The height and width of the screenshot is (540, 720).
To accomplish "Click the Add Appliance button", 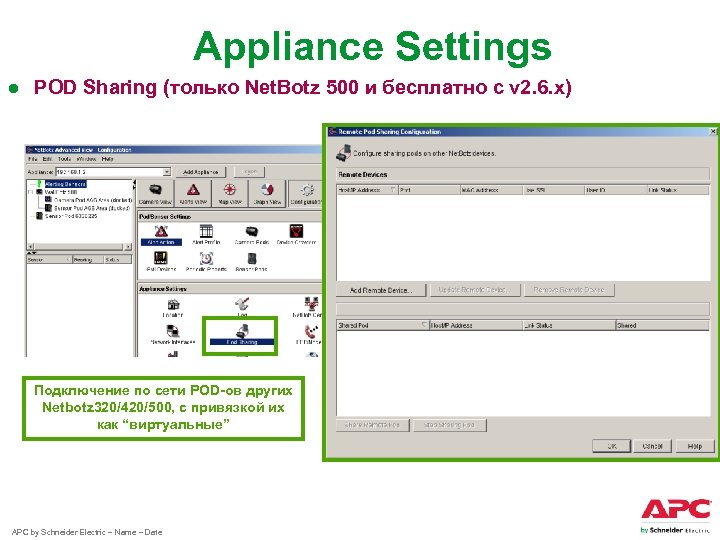I will 201,172.
